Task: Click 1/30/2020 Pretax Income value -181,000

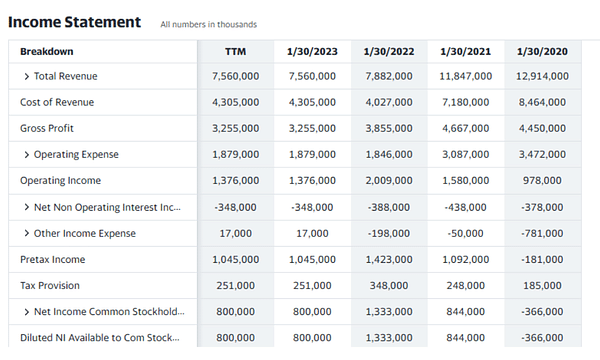Action: pos(542,259)
